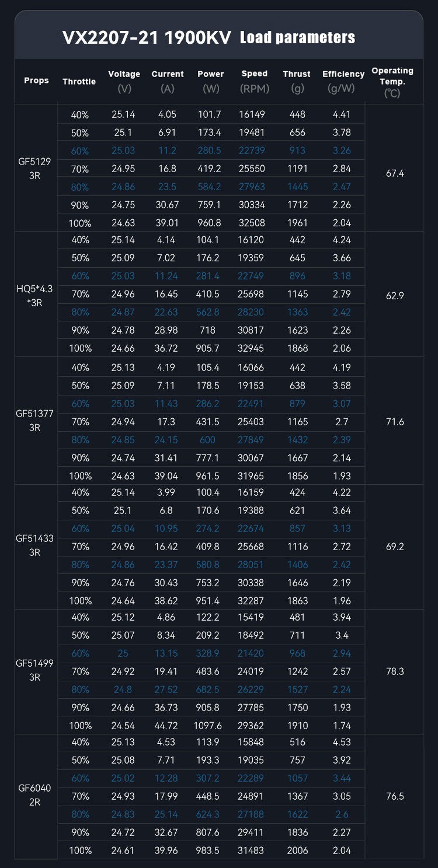Click the Operating Temp. column header
This screenshot has width=438, height=868.
(x=392, y=81)
